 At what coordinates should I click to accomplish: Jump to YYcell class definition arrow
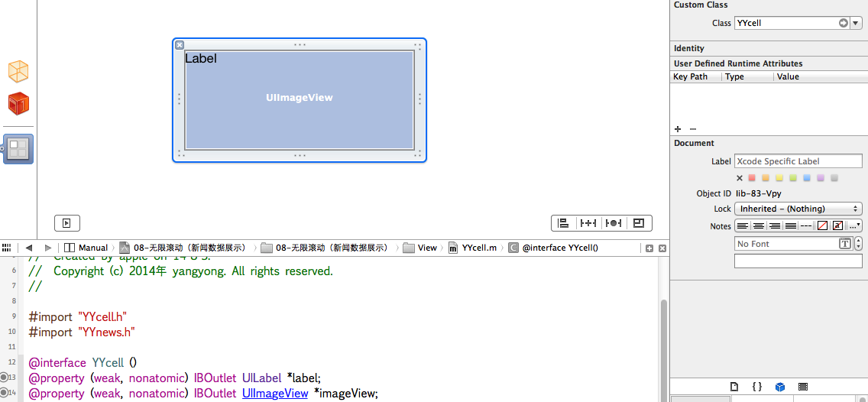(x=843, y=23)
